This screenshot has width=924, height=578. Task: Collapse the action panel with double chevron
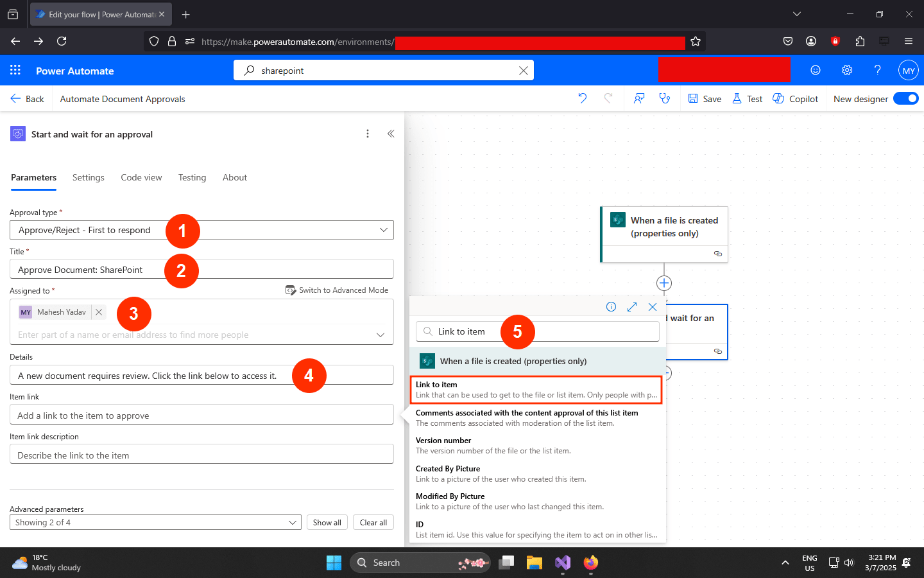(391, 134)
